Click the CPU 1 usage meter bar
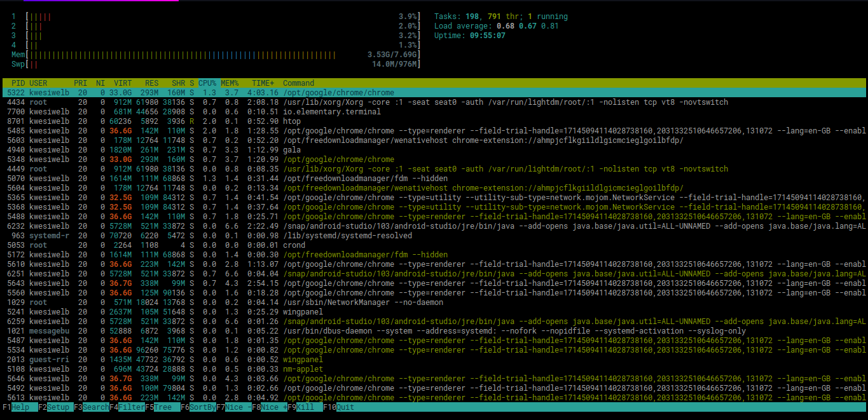The image size is (868, 420). coord(223,17)
